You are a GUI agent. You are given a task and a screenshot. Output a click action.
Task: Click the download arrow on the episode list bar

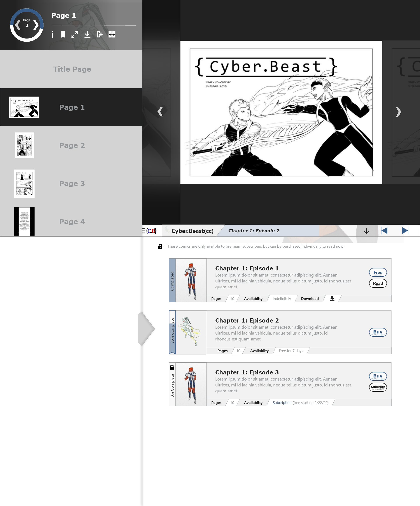click(366, 231)
